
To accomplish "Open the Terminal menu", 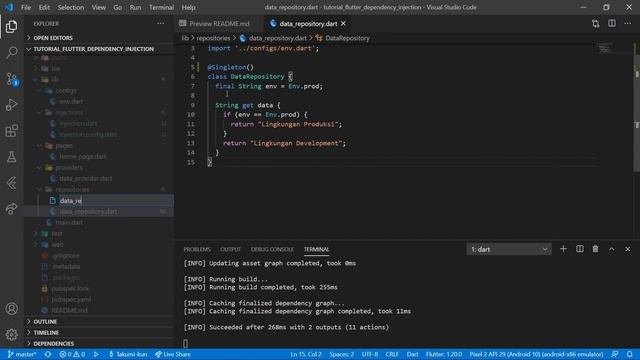I will click(161, 7).
